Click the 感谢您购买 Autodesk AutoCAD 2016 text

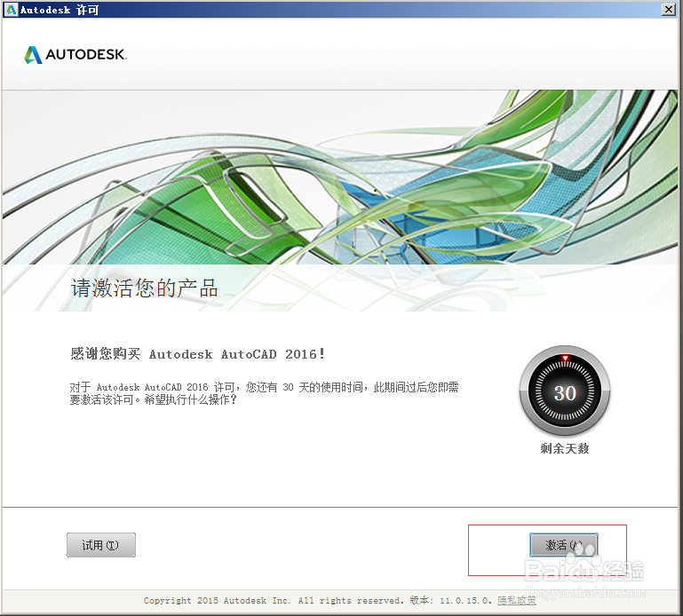pyautogui.click(x=198, y=353)
